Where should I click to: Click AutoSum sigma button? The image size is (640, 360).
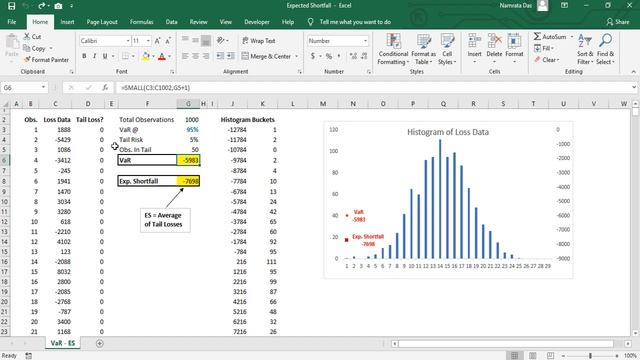coord(550,37)
